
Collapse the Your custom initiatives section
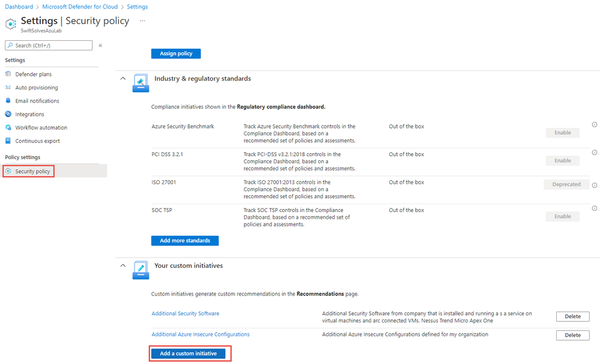(123, 265)
